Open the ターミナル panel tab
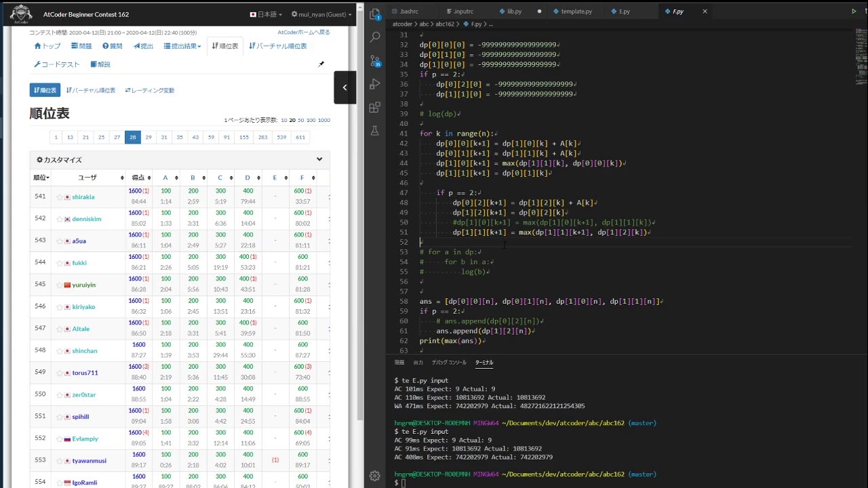868x488 pixels. [x=484, y=363]
